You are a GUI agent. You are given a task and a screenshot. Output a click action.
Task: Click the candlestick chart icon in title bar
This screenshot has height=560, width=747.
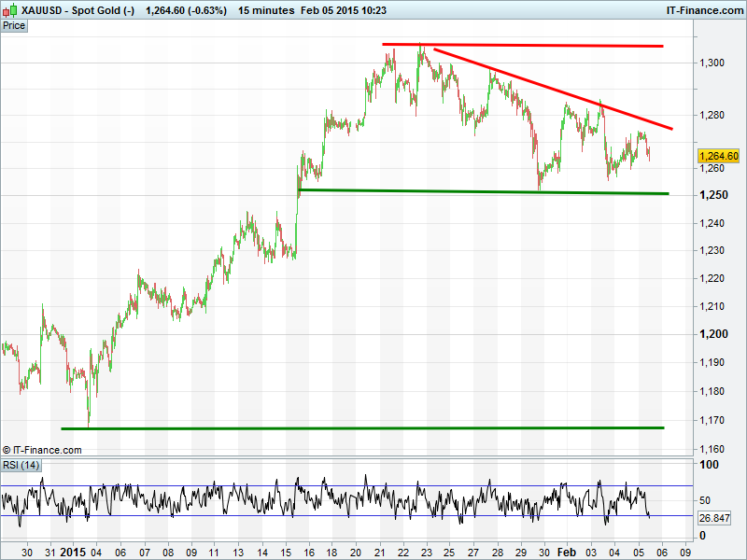click(9, 9)
